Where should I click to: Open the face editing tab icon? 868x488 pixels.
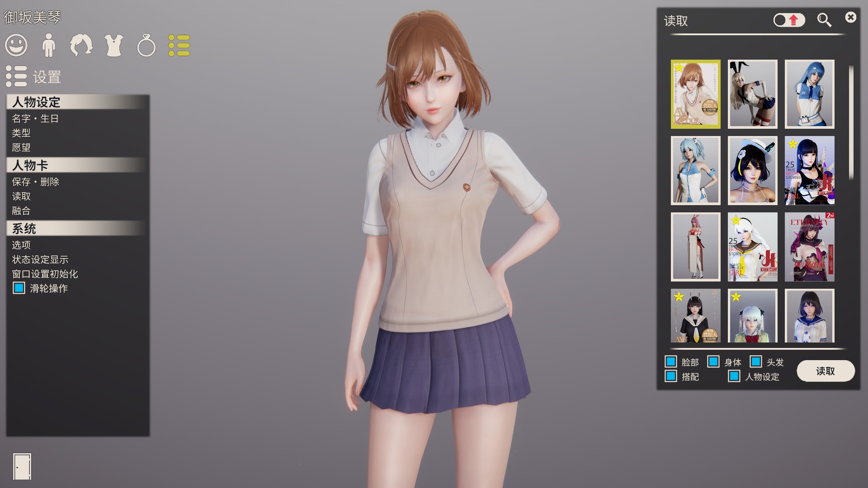16,45
